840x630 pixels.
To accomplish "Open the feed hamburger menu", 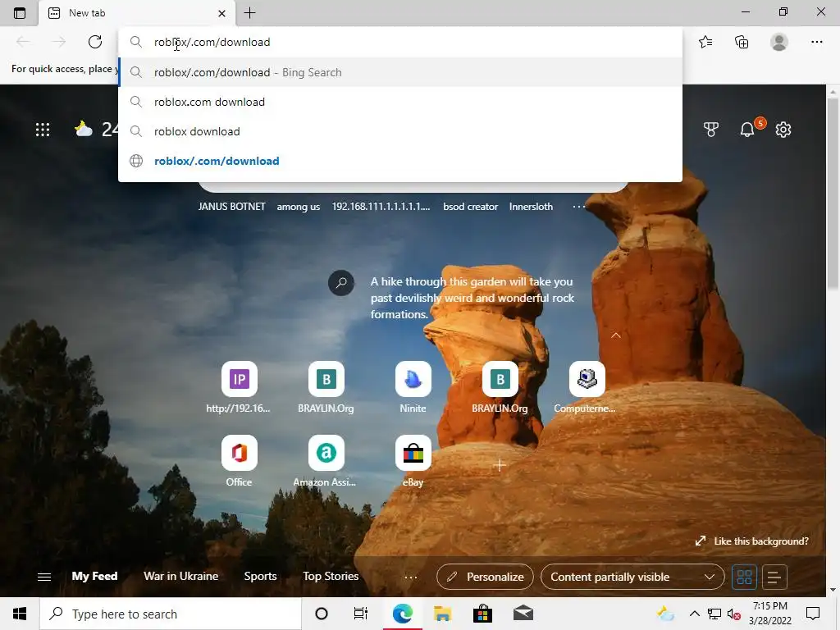I will pyautogui.click(x=44, y=577).
